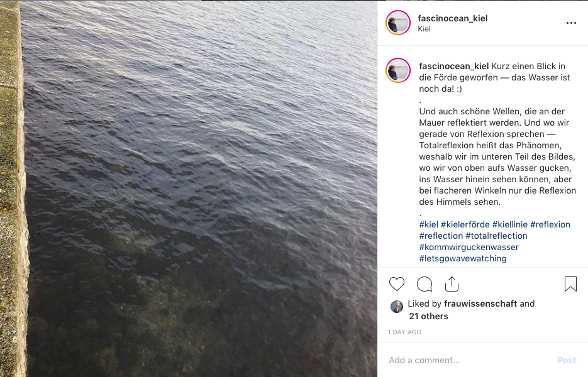
Task: Open comments via speech bubble icon
Action: (x=424, y=284)
